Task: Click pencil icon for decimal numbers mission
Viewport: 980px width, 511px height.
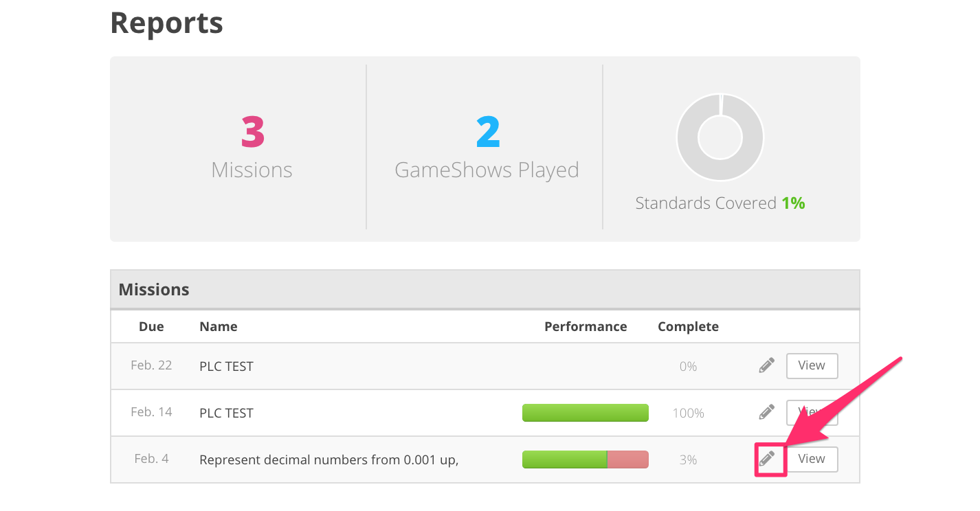Action: (x=767, y=459)
